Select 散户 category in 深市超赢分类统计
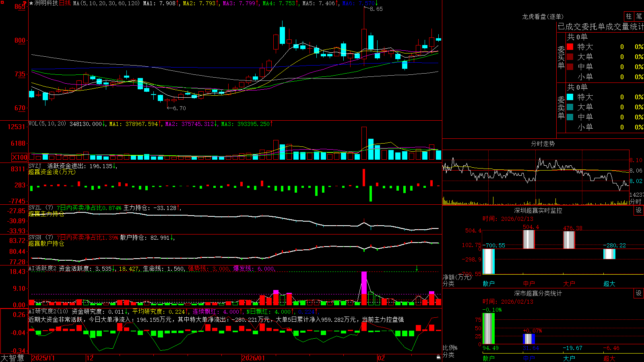Image resolution: width=644 pixels, height=362 pixels. pos(489,358)
